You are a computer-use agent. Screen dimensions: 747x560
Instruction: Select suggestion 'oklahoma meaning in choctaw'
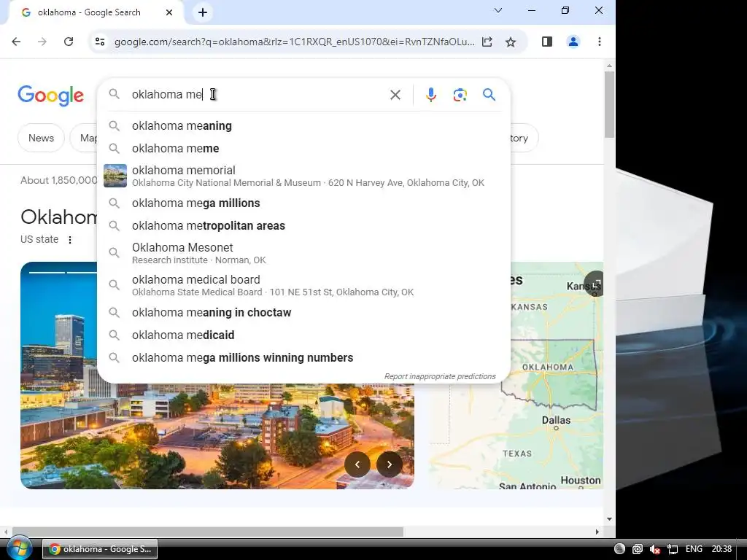pos(303,312)
